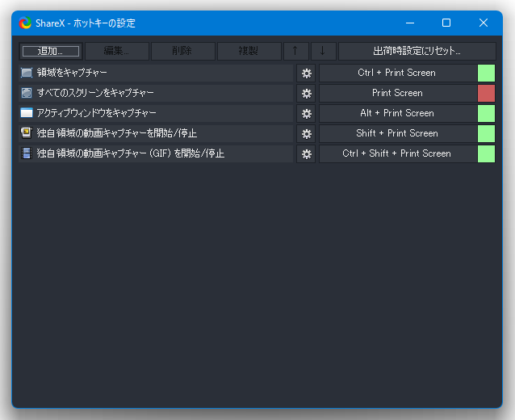The height and width of the screenshot is (420, 515).
Task: Click the 編集... button
Action: pyautogui.click(x=117, y=51)
